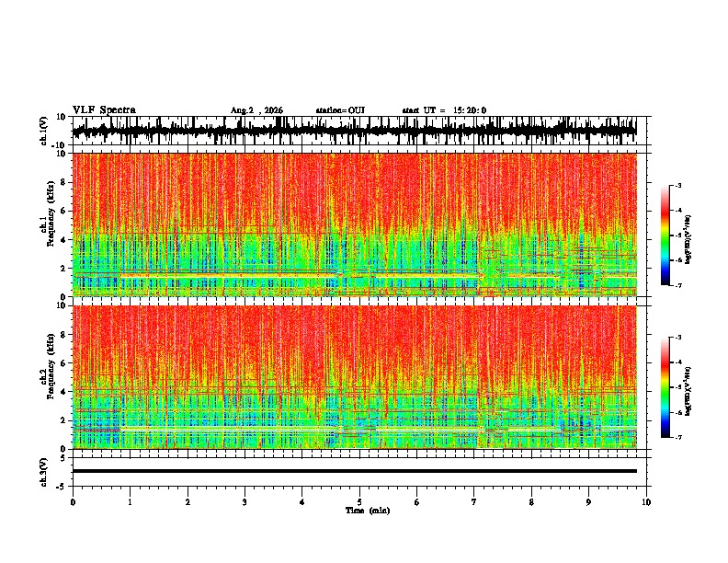The height and width of the screenshot is (563, 728).
Task: Click the "VLF Spectra" plot title
Action: click(104, 110)
